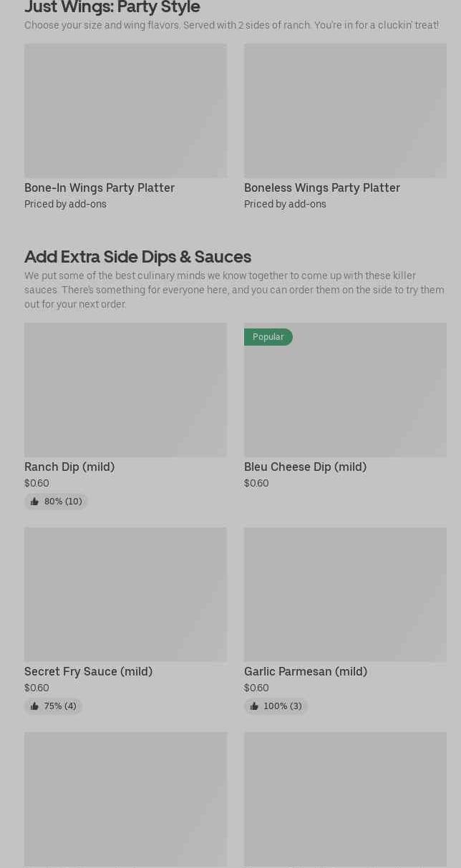Click the Bone-In Wings Party Platter title
The width and height of the screenshot is (461, 868).
[100, 187]
